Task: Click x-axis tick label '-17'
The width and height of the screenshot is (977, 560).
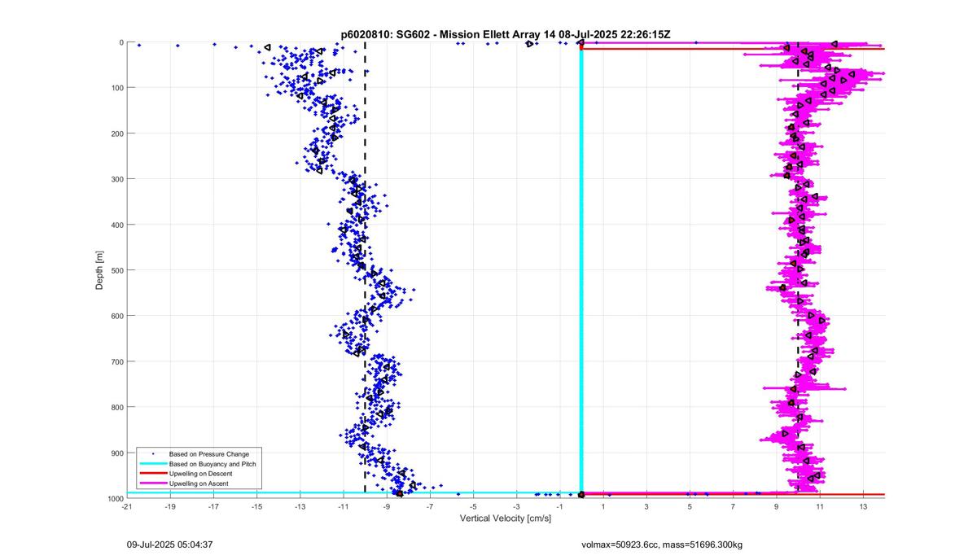Action: [213, 506]
